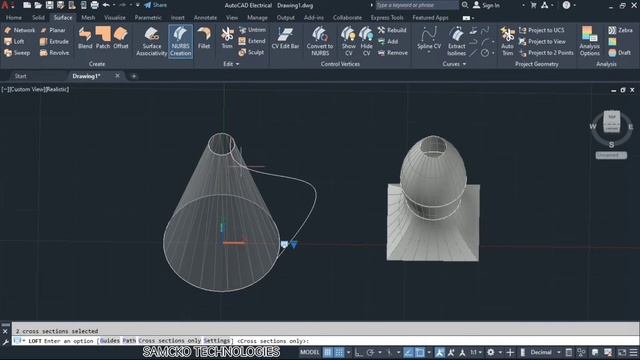Viewport: 640px width, 360px height.
Task: Click the Rebuild control vertices tool
Action: [392, 30]
